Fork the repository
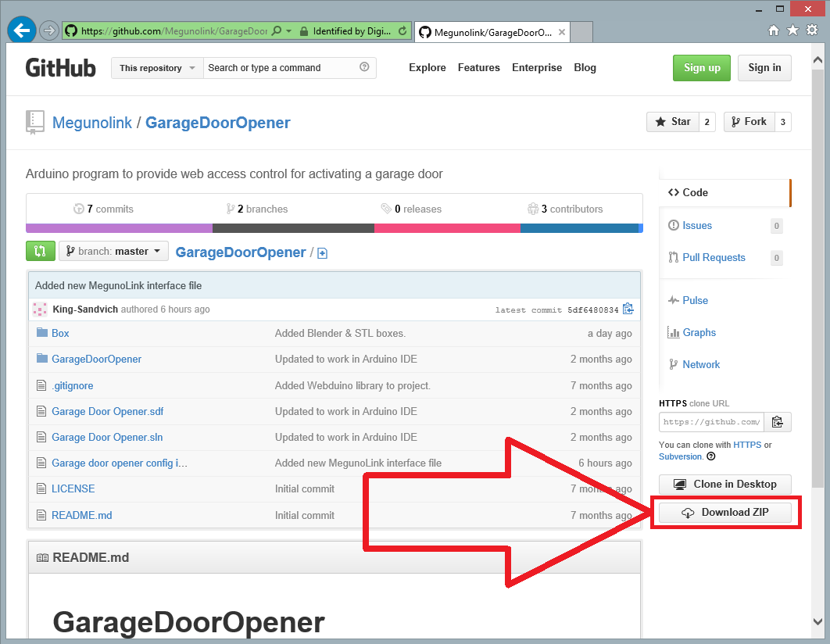This screenshot has height=644, width=830. pos(749,122)
